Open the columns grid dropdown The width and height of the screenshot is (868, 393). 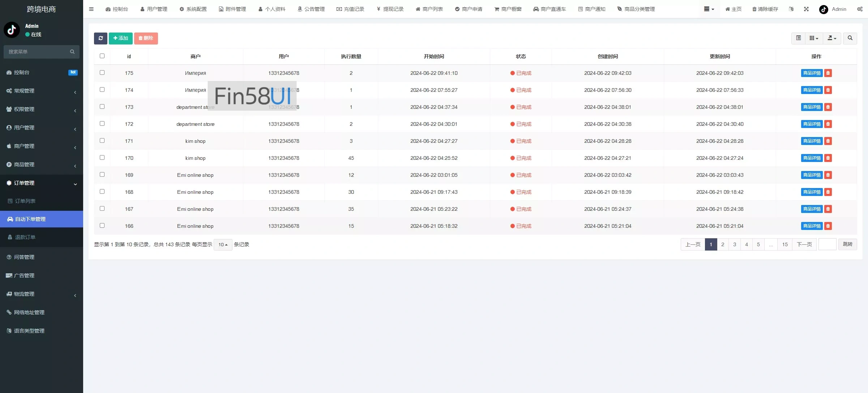(x=814, y=38)
